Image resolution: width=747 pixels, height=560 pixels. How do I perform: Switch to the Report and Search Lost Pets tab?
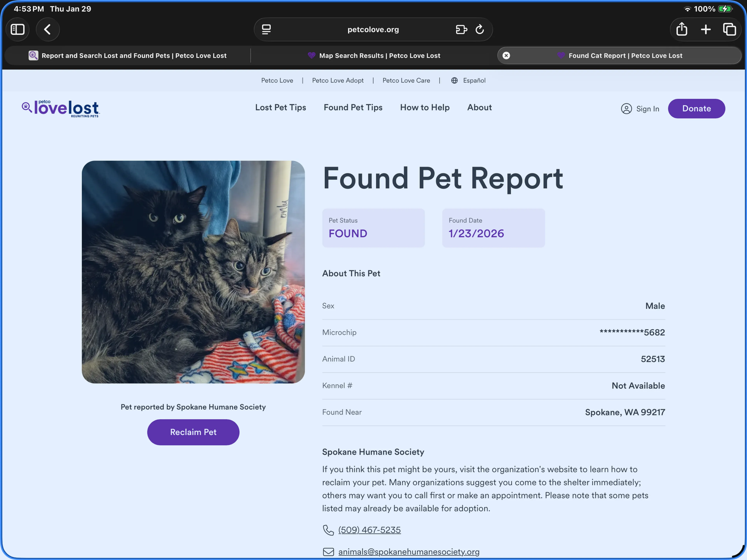tap(134, 55)
